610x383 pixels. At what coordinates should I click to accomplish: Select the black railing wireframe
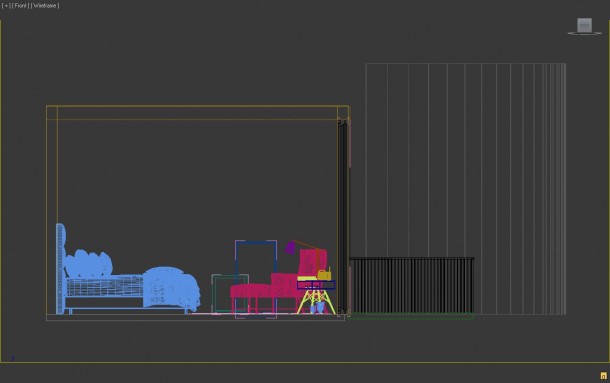(411, 285)
